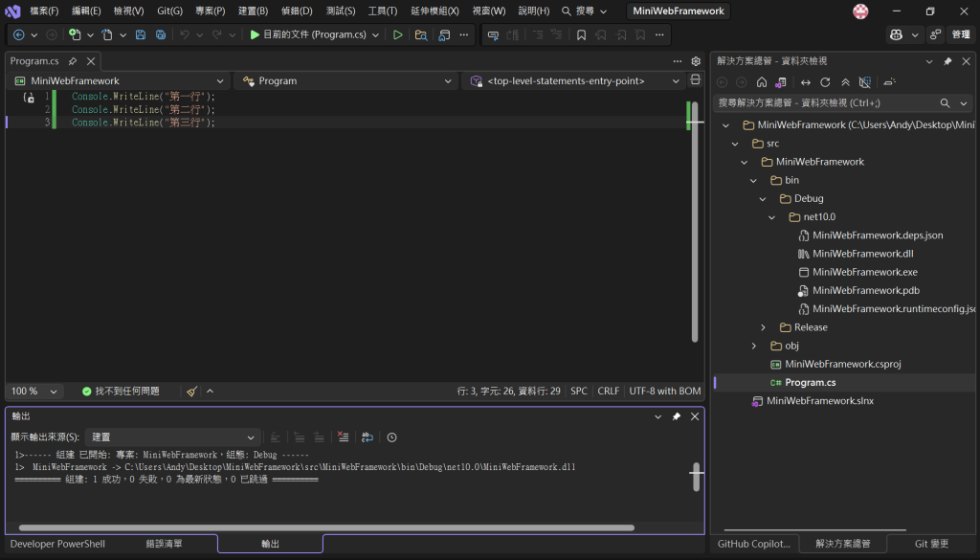Click the Home icon in Solution Explorer
The height and width of the screenshot is (560, 980).
point(761,82)
